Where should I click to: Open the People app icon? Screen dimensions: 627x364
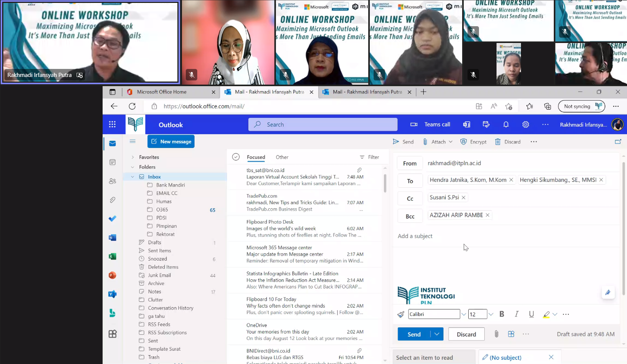pyautogui.click(x=112, y=181)
